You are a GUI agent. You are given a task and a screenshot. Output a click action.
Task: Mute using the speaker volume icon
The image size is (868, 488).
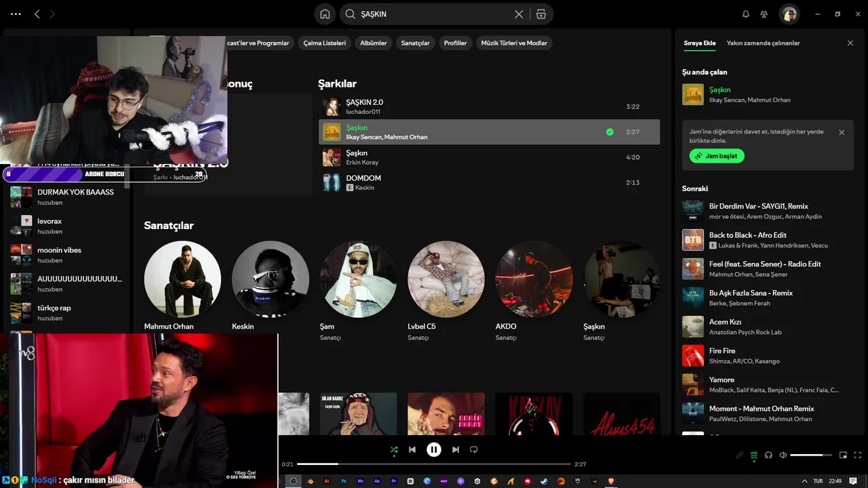783,455
